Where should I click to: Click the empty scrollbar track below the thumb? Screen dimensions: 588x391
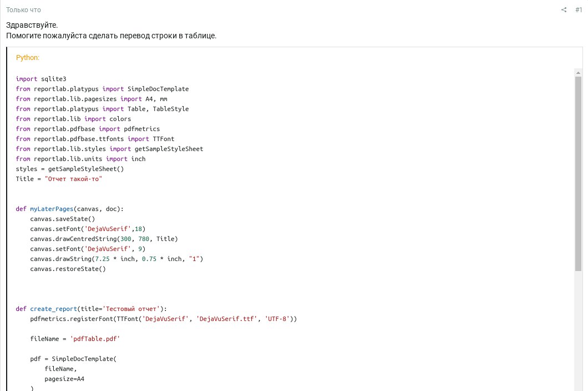(x=578, y=333)
